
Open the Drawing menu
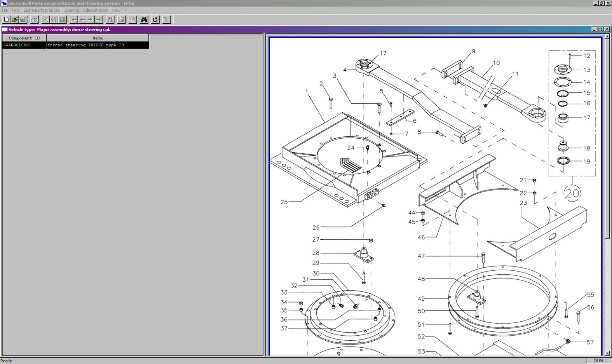71,10
